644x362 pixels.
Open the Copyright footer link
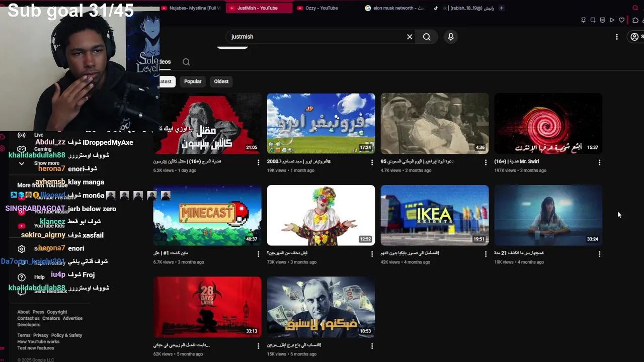[x=57, y=312]
